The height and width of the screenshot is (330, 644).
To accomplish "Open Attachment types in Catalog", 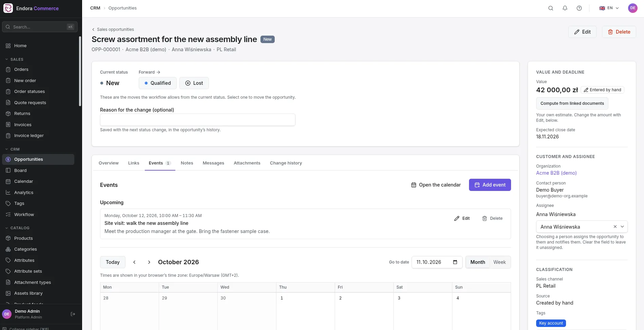I will (x=38, y=283).
